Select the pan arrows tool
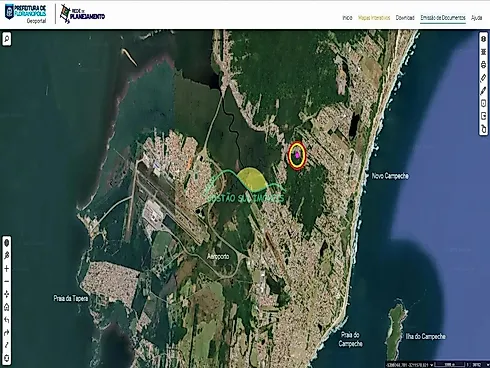 click(x=7, y=294)
